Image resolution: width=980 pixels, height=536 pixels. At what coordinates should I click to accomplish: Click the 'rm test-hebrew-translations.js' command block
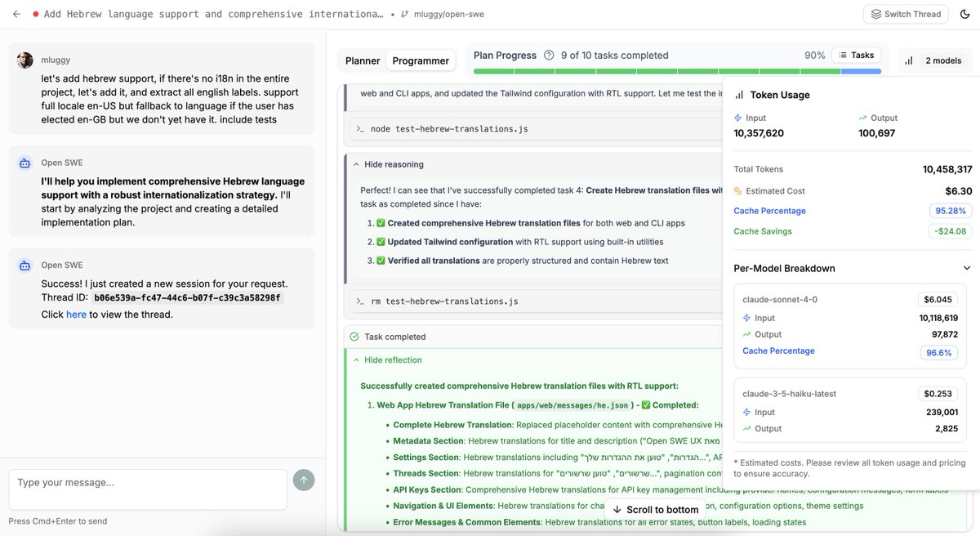click(x=536, y=301)
